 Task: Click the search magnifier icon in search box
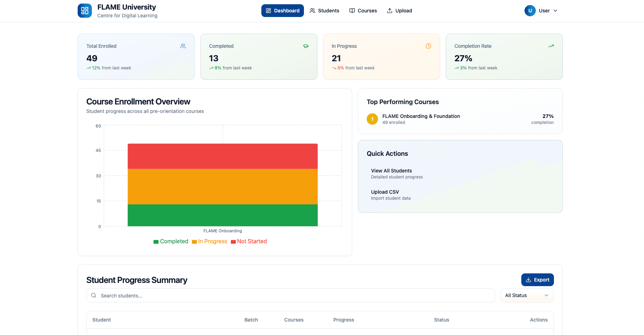[x=94, y=295]
